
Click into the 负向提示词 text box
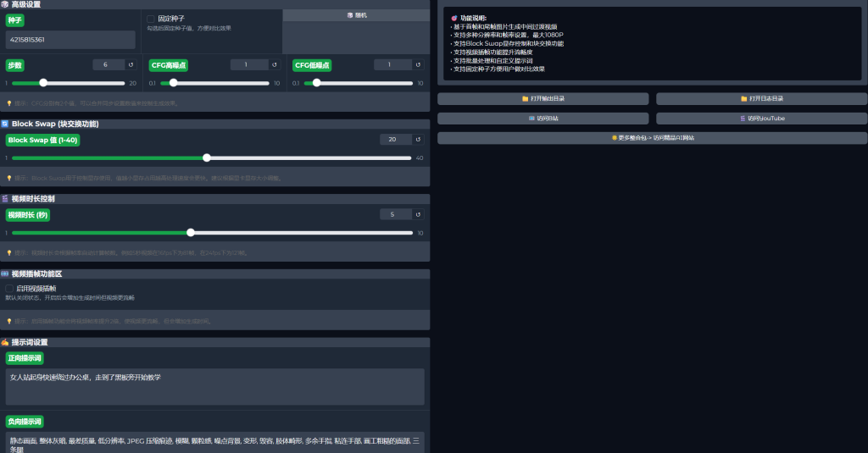pos(214,442)
